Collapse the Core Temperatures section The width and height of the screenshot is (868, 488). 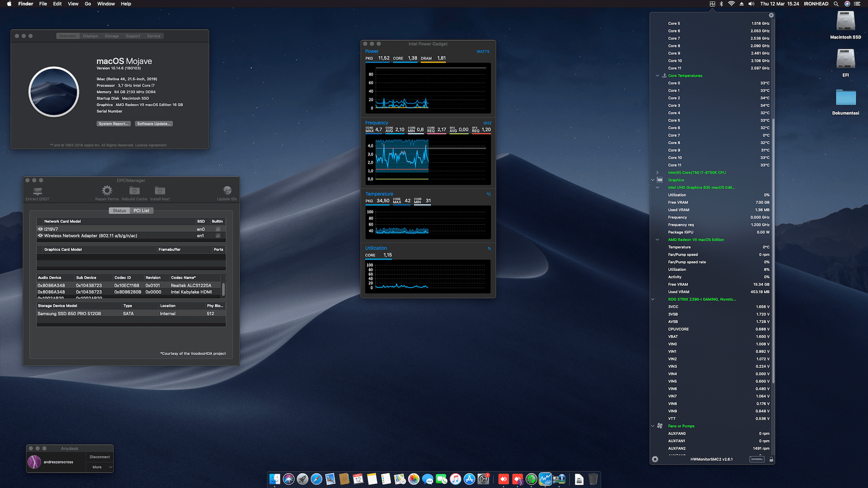(x=657, y=75)
